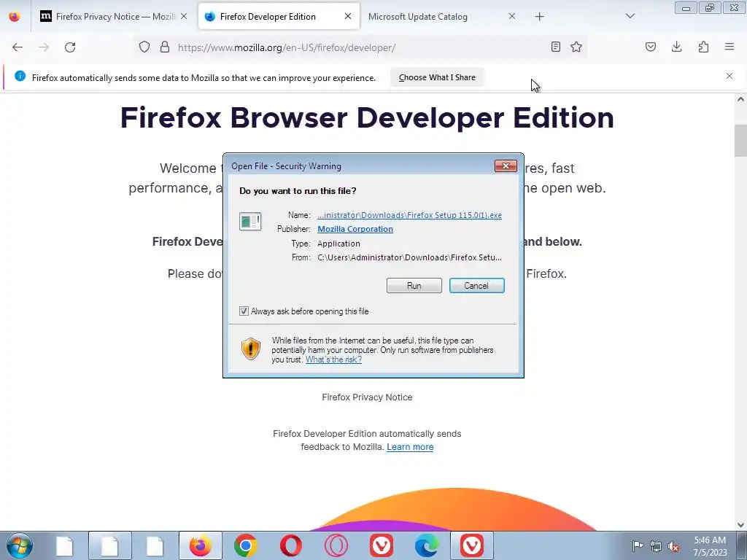Close the Firefox Developer Edition tab

pyautogui.click(x=348, y=16)
